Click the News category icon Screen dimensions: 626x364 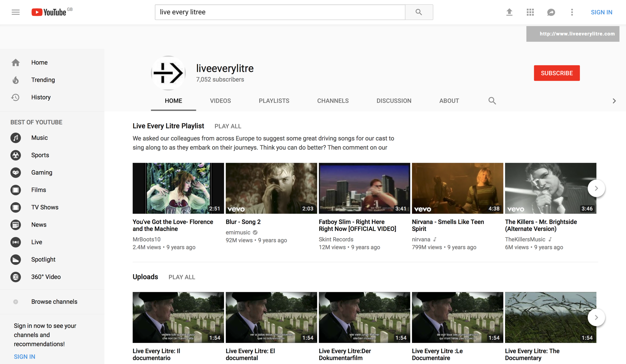point(16,225)
